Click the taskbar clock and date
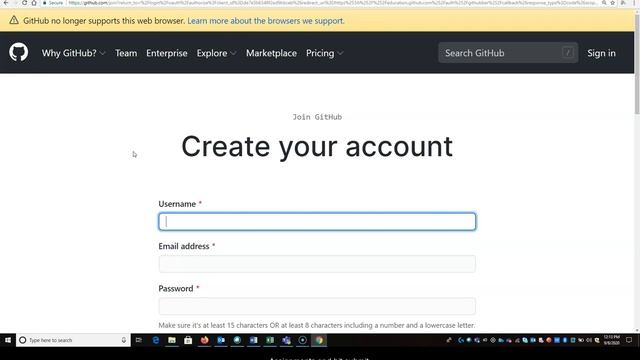The height and width of the screenshot is (360, 640). 612,340
